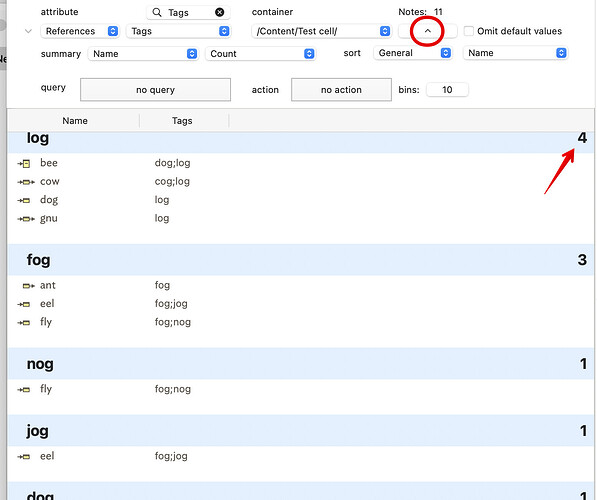Open the References dropdown
The image size is (597, 500).
(x=80, y=31)
